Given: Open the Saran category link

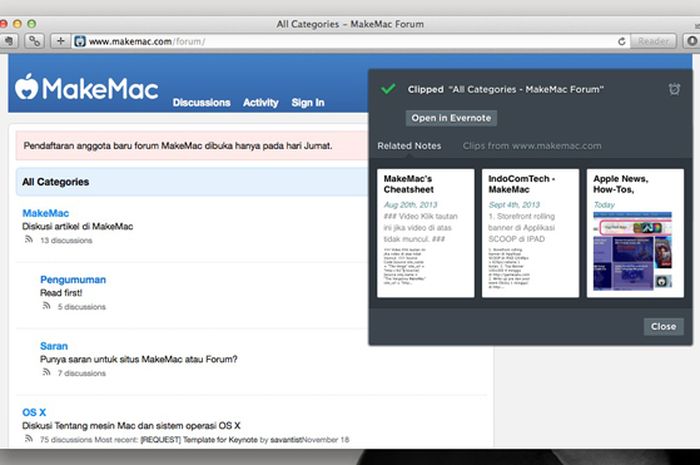Looking at the screenshot, I should coord(54,346).
